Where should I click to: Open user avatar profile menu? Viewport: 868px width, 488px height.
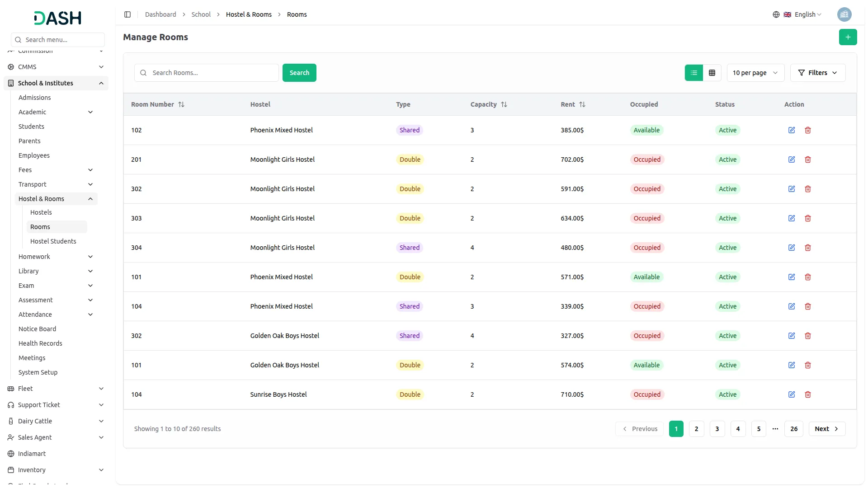[x=844, y=14]
